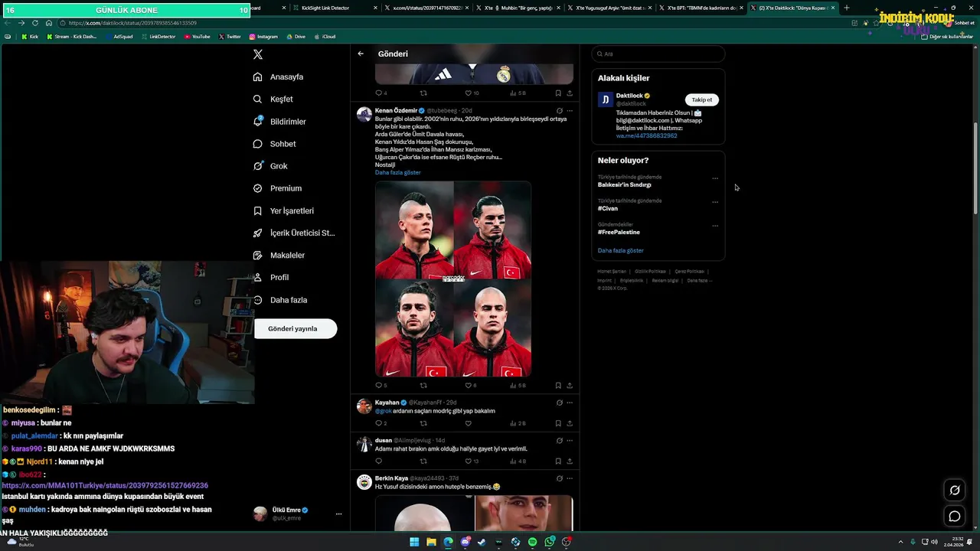The height and width of the screenshot is (551, 980).
Task: Open İçerik Üreticisi studio item
Action: [295, 233]
